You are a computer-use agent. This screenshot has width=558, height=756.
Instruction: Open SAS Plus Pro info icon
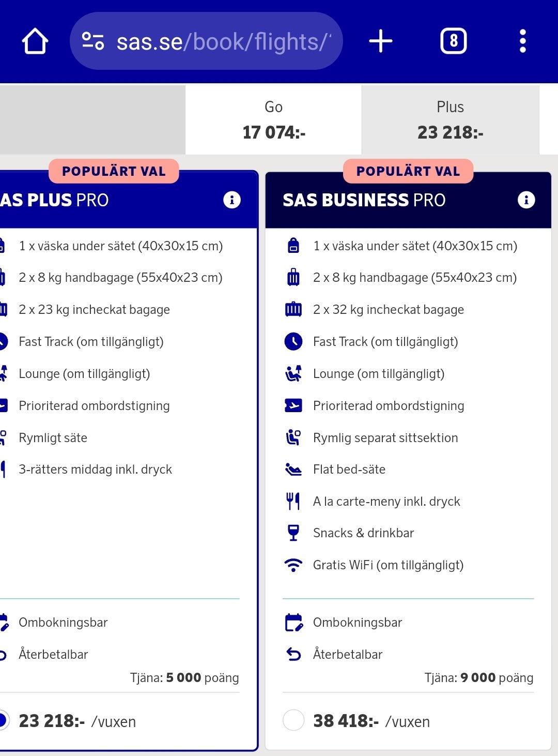point(232,200)
